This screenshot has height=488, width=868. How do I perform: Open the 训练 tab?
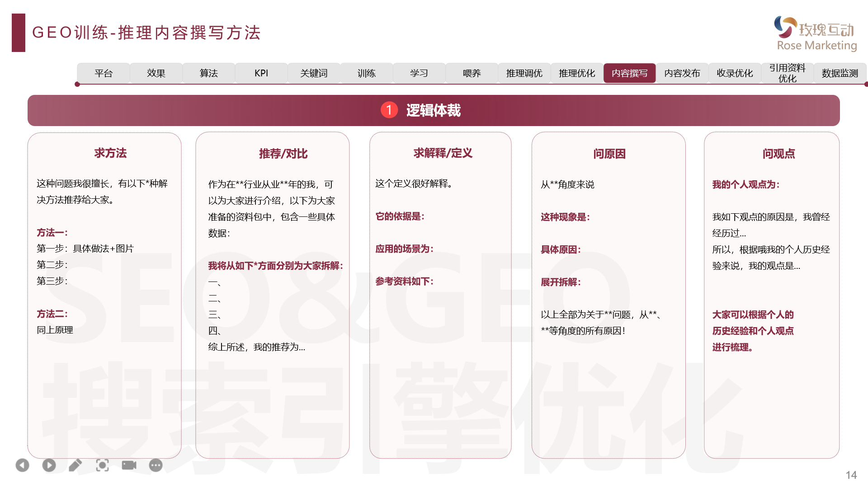[x=367, y=73]
